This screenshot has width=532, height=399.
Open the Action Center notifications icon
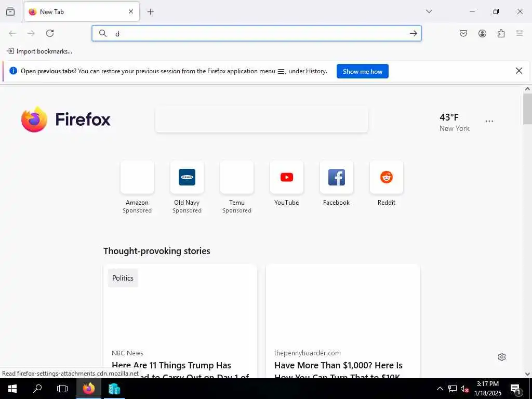click(515, 389)
